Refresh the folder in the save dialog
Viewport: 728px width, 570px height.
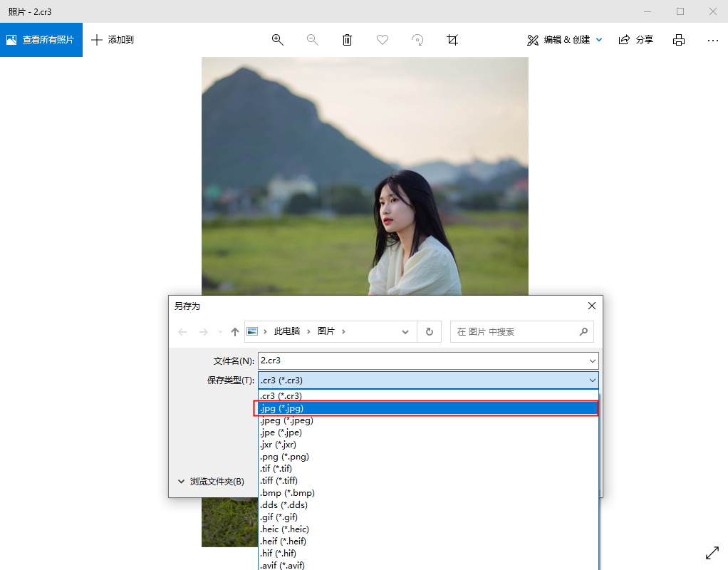click(429, 331)
